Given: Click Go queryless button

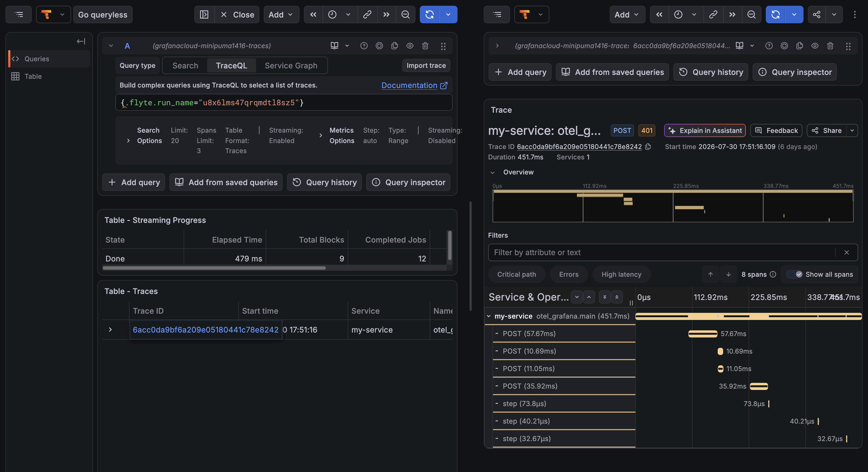Looking at the screenshot, I should [x=103, y=14].
